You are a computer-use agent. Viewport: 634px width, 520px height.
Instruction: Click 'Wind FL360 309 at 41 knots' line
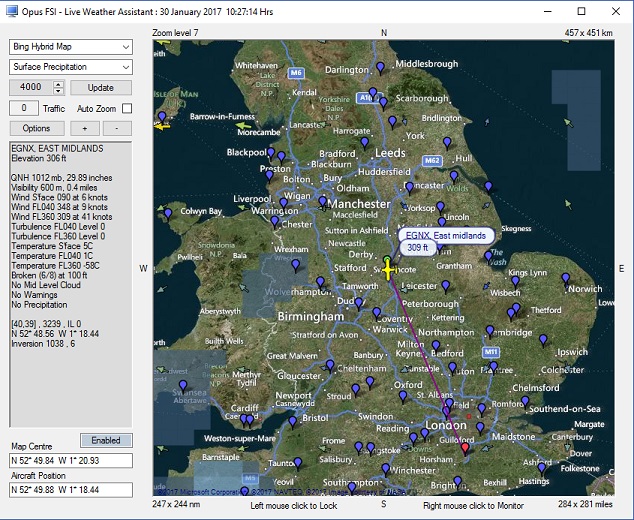(61, 217)
